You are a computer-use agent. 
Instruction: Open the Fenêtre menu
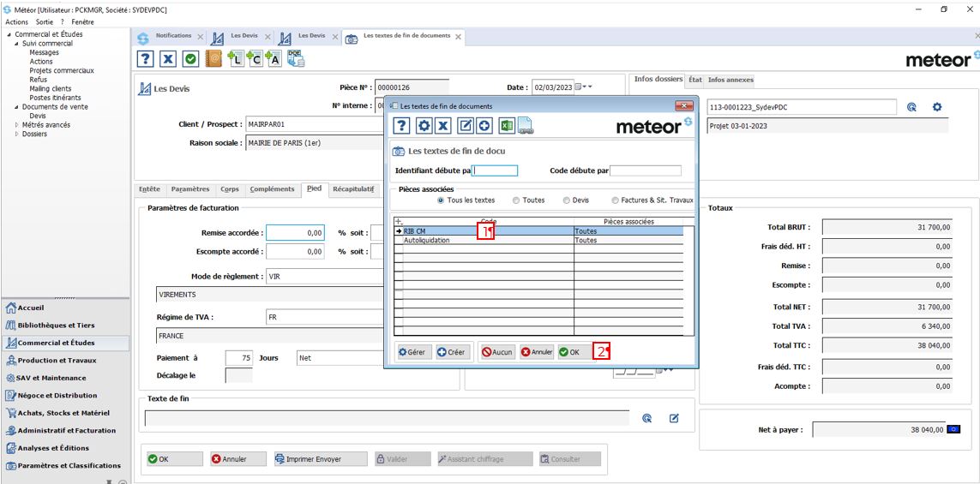[x=83, y=22]
